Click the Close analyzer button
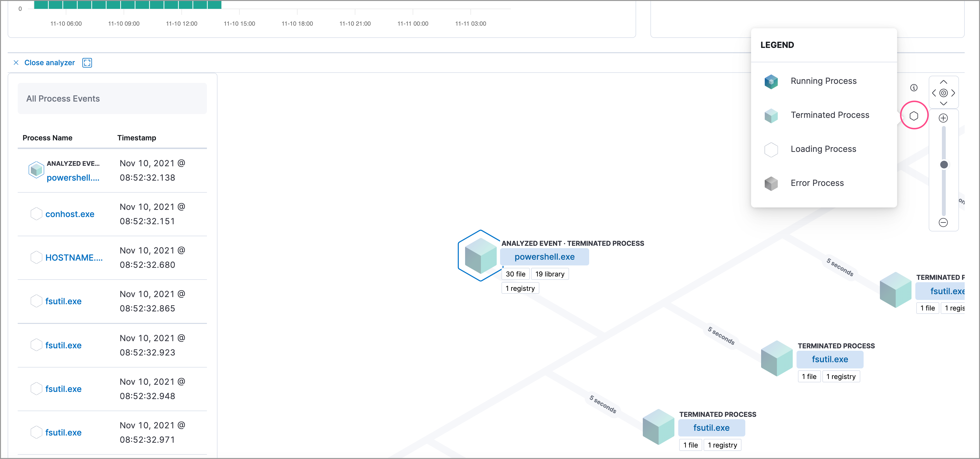 (x=44, y=63)
